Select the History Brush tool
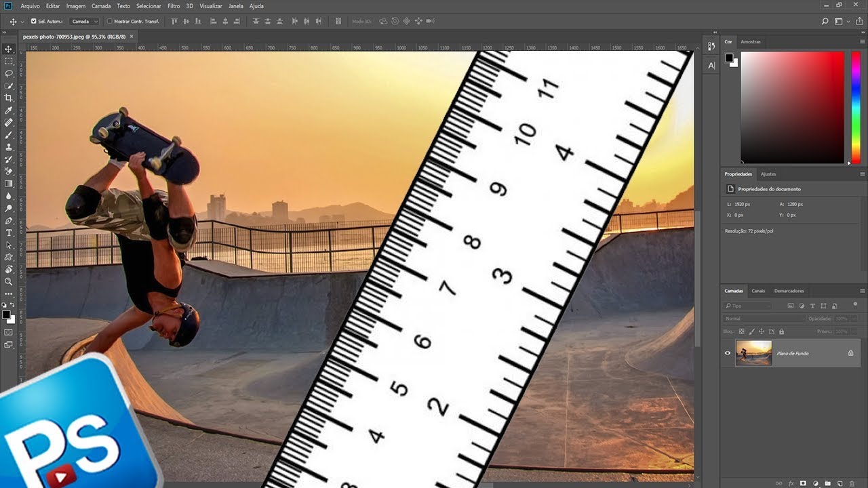Screen dimensions: 868x488 pos(9,159)
